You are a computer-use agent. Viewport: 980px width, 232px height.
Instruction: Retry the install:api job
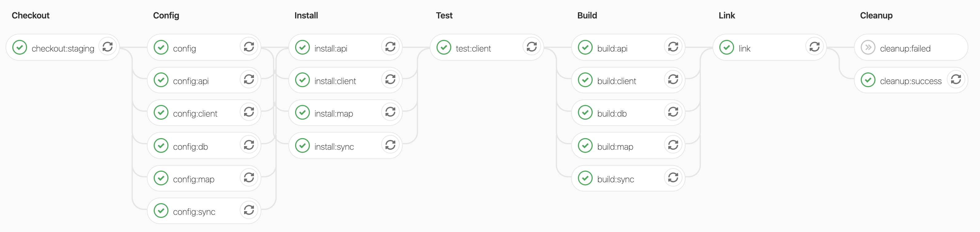click(x=390, y=47)
